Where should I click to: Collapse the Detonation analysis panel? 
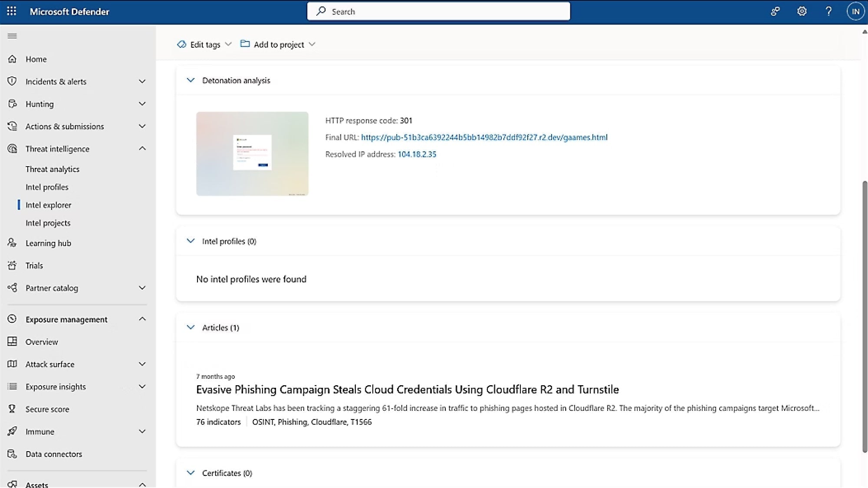coord(191,80)
